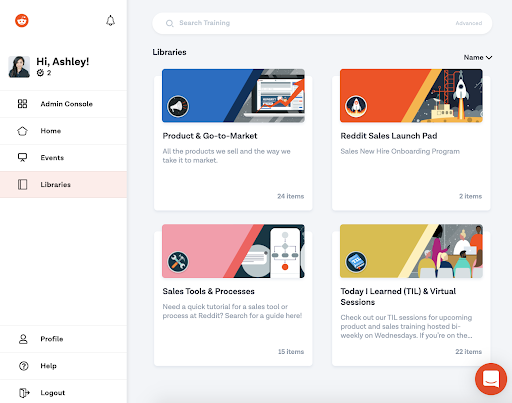Click 'Check out our TIL sessions' description
Screen dimensions: 512x403
(x=406, y=326)
